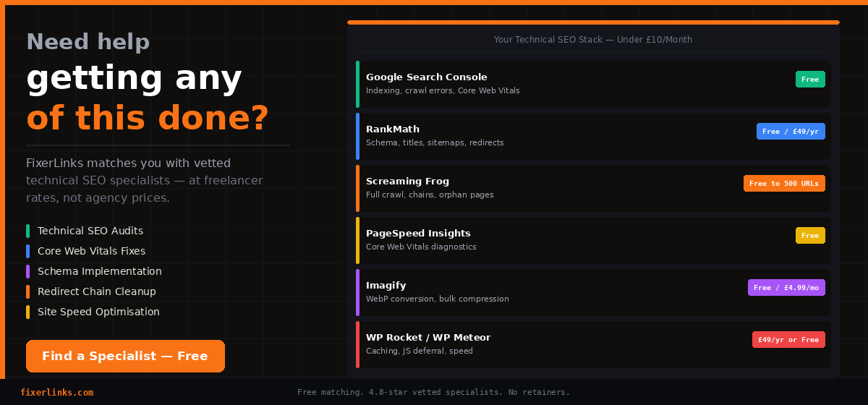This screenshot has height=405, width=868.
Task: Click the 'Need help' heading
Action: pos(88,42)
